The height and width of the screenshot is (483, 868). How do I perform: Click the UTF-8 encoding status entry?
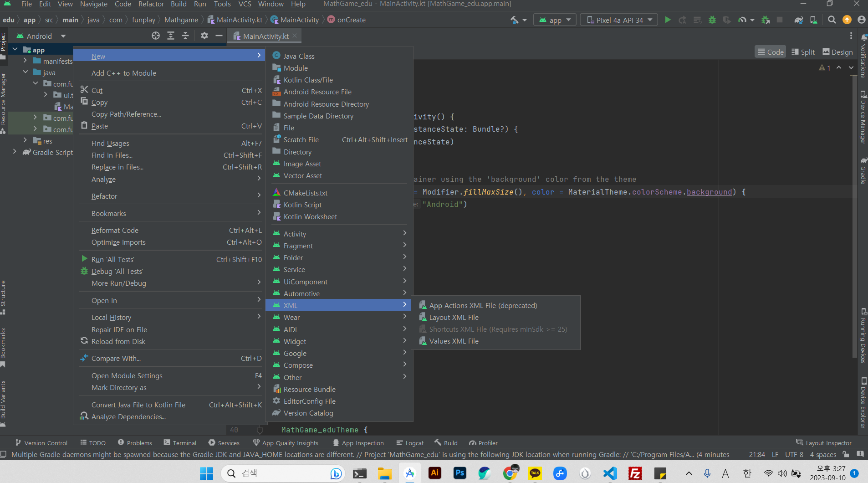tap(794, 454)
